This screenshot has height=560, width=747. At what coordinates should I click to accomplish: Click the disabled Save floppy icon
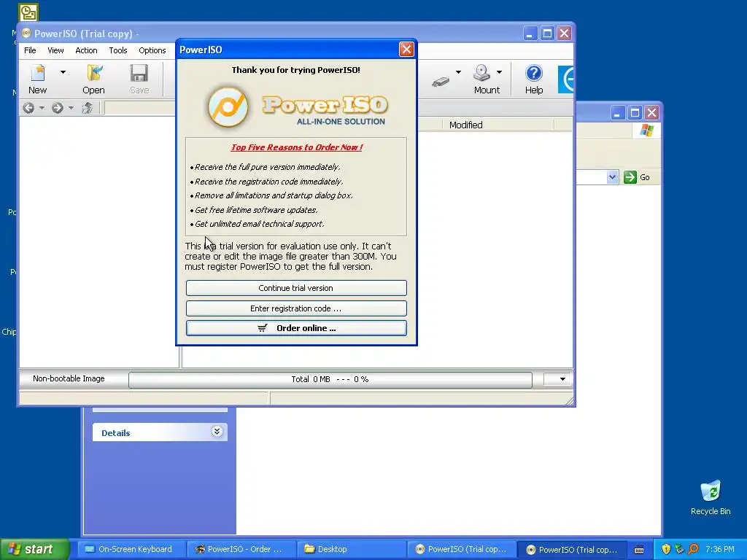click(x=139, y=73)
